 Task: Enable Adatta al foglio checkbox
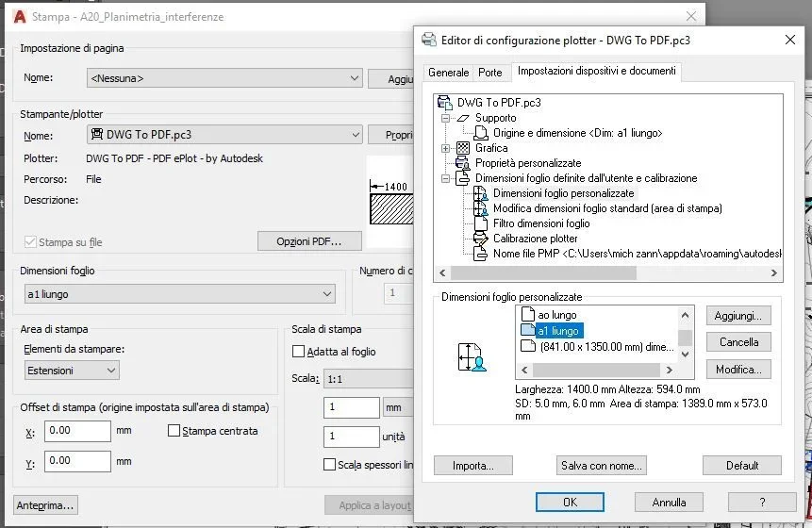pos(298,352)
